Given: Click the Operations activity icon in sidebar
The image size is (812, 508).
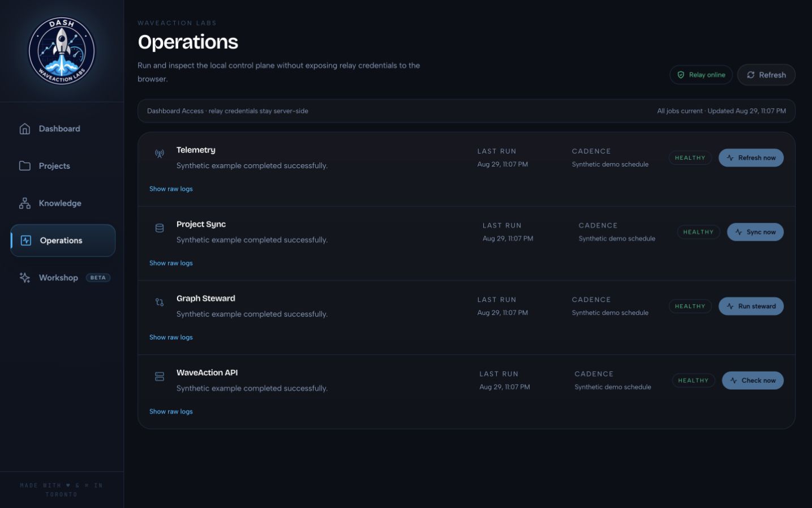Looking at the screenshot, I should coord(26,240).
